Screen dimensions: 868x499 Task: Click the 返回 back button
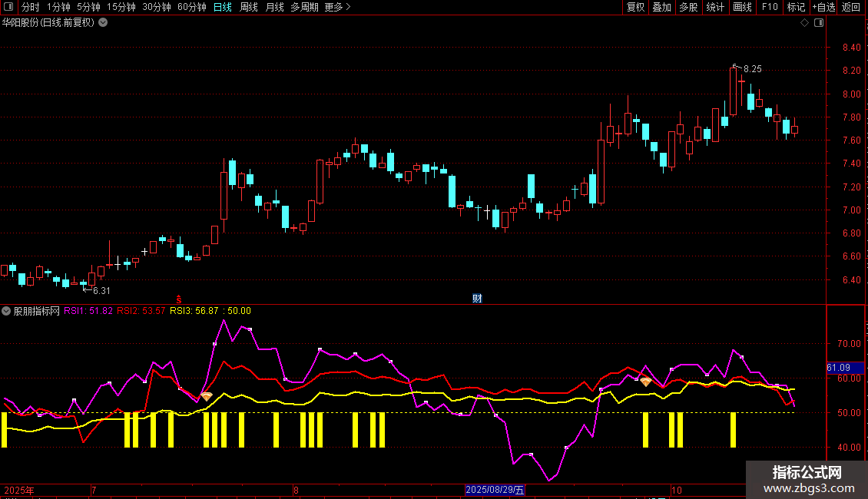click(851, 7)
